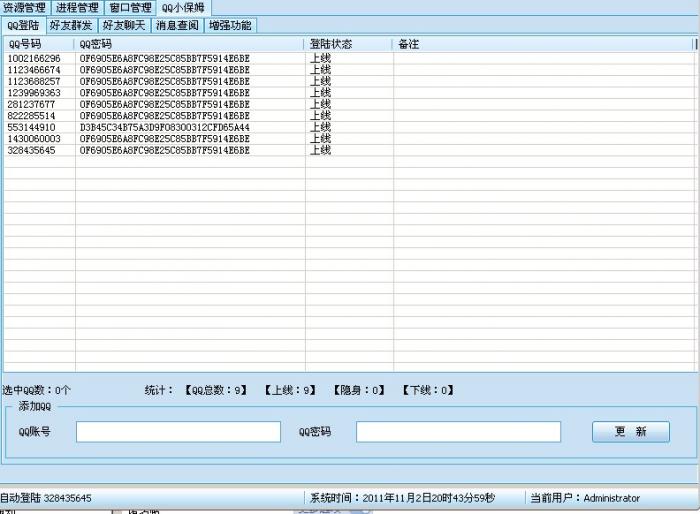The image size is (700, 514).
Task: Select QQ number 328435645 in the list
Action: pyautogui.click(x=31, y=150)
